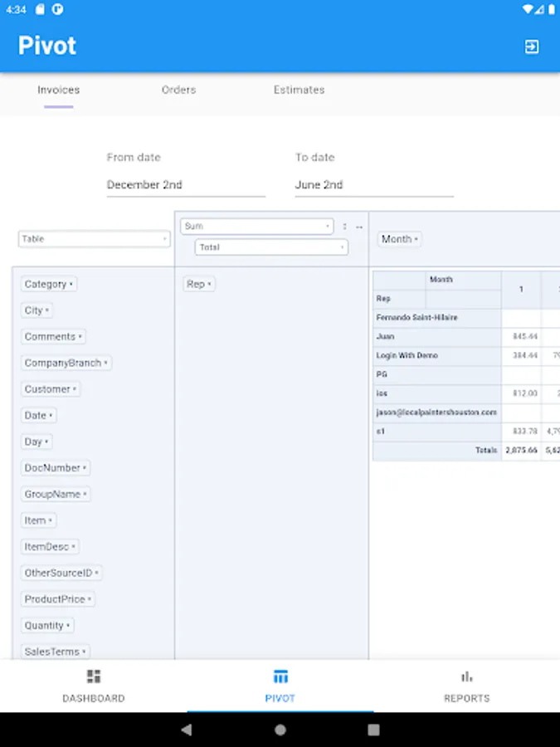Click the 833.78 cell for s1

tap(521, 432)
